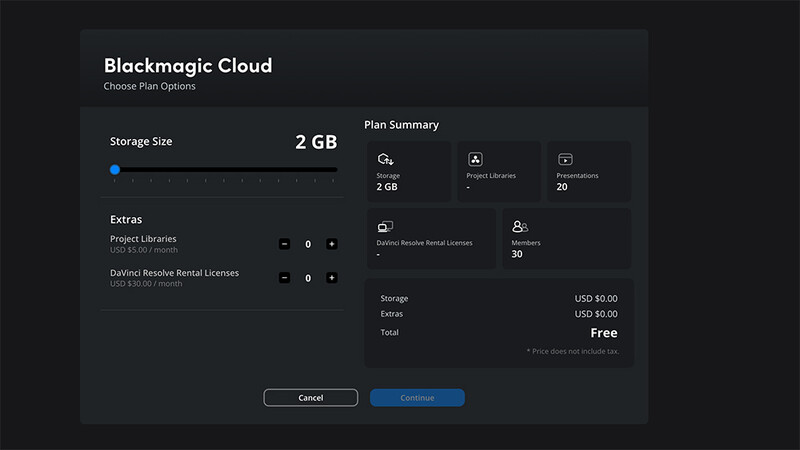Click the Blackmagic Cloud title
The width and height of the screenshot is (800, 450).
coord(188,65)
